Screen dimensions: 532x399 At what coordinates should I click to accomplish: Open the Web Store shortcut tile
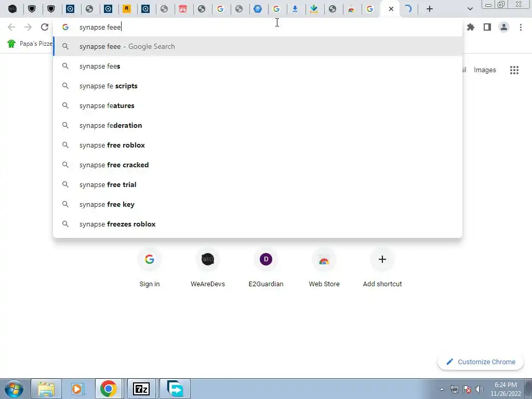tap(324, 268)
